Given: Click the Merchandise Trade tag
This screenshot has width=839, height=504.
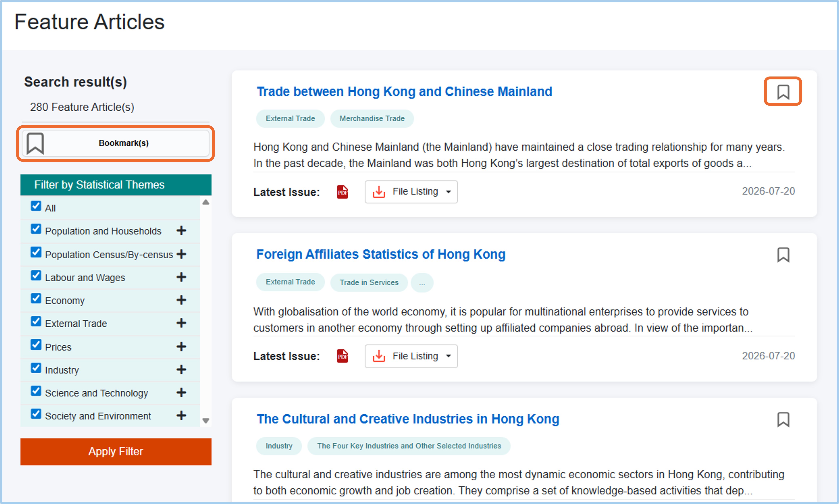Looking at the screenshot, I should click(x=372, y=118).
